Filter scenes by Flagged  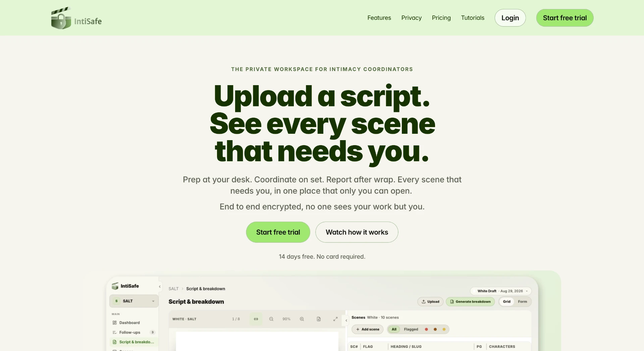411,329
